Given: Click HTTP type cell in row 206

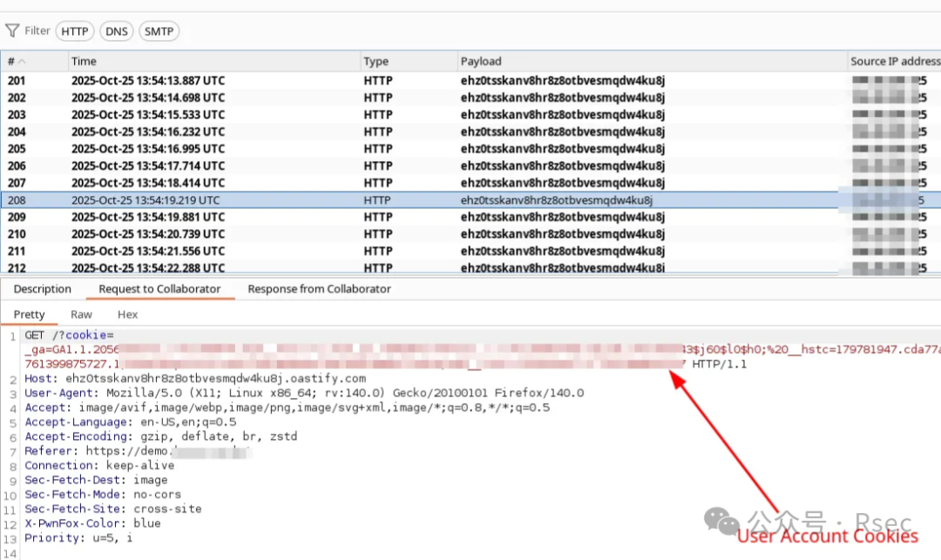Looking at the screenshot, I should pos(378,166).
